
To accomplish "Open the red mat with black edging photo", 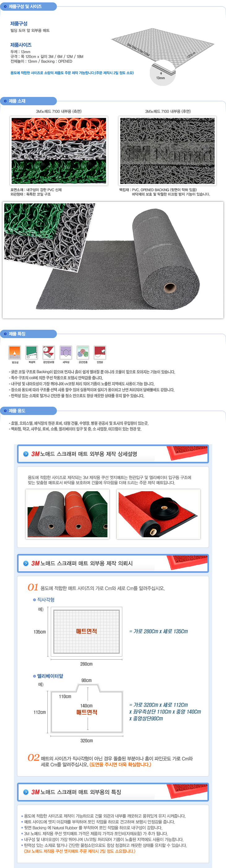I will coord(159,514).
